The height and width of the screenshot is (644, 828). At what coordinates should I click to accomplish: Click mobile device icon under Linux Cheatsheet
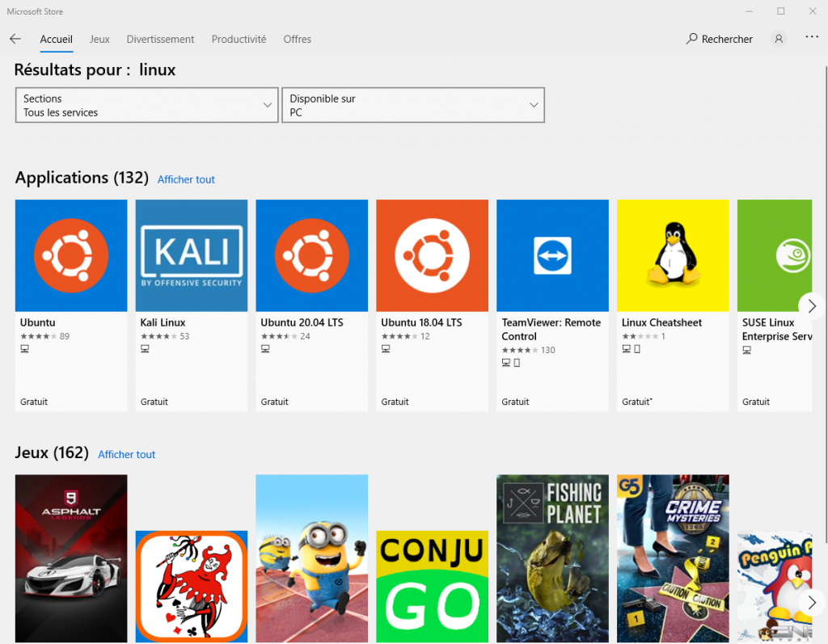click(x=637, y=349)
